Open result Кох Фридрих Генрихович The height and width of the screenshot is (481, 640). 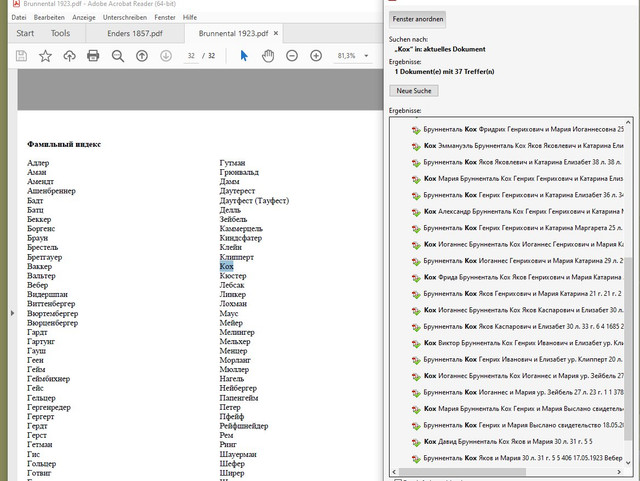tap(523, 129)
